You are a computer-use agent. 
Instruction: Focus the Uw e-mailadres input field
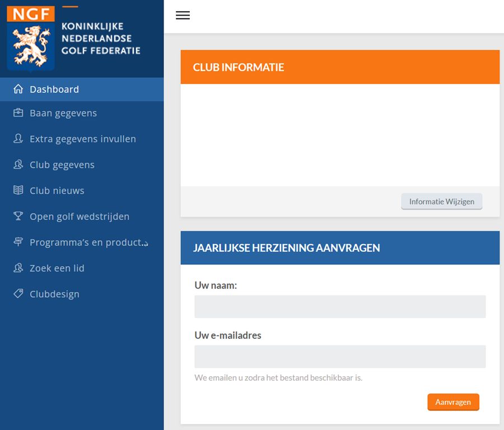coord(340,357)
